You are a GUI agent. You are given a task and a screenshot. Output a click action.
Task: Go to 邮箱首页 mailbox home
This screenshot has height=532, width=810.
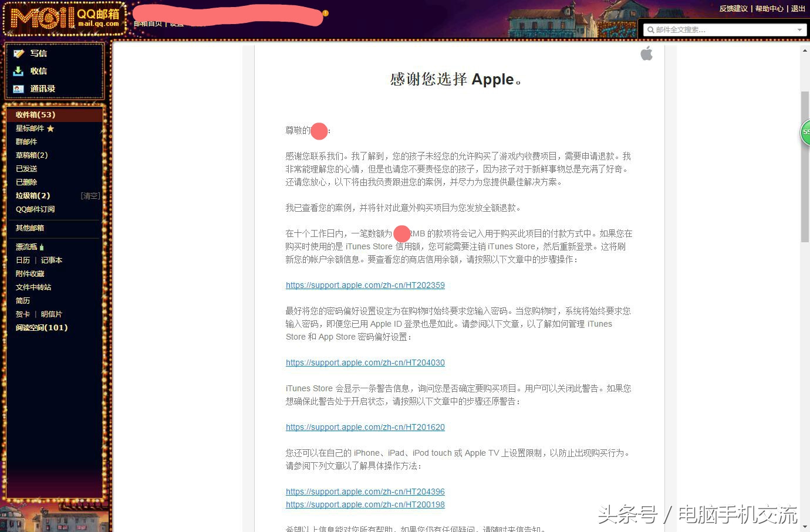pyautogui.click(x=150, y=23)
